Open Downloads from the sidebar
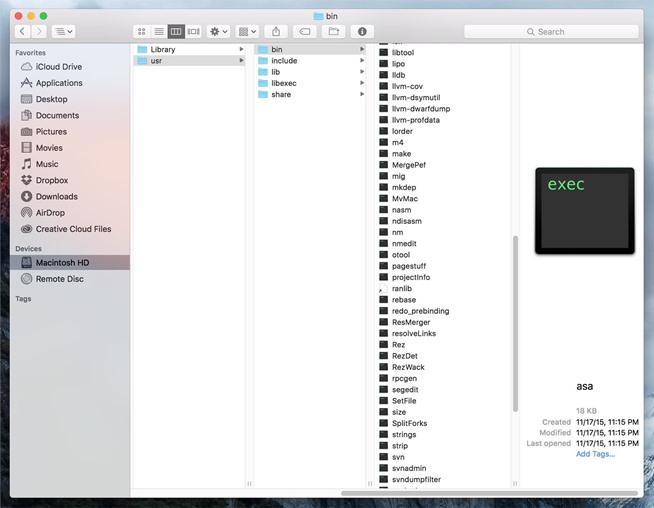Screen dimensions: 654x508 56,197
